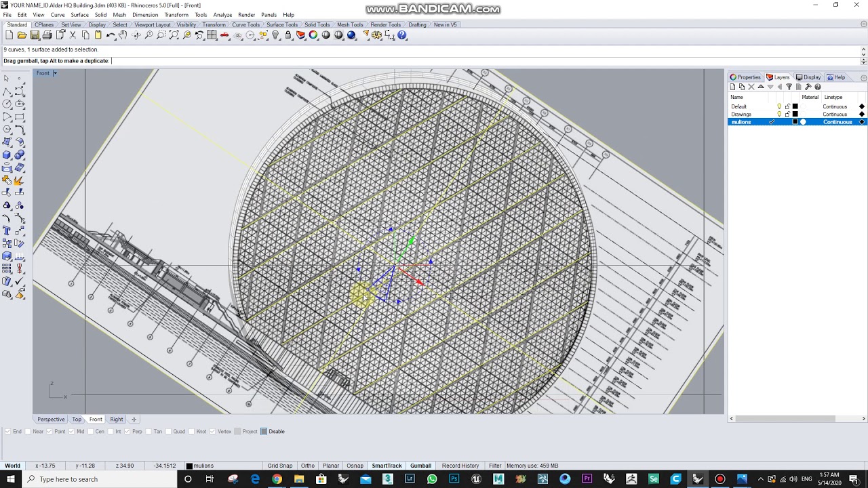Screen dimensions: 868x488
Task: Switch to the Properties panel tab
Action: (x=745, y=77)
